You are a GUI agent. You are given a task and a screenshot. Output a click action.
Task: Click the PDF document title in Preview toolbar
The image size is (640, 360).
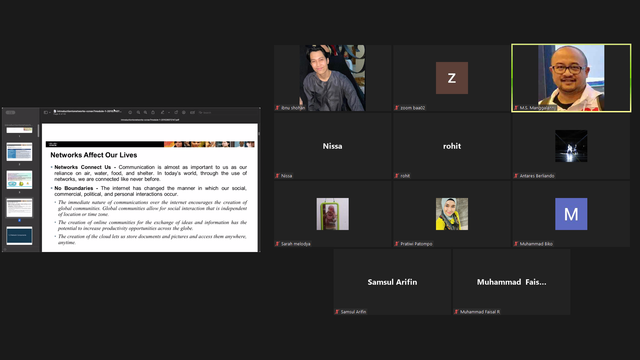[87, 111]
